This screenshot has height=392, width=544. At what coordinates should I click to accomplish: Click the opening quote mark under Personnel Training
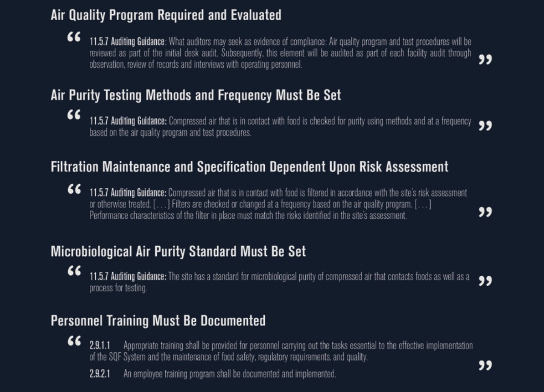74,341
